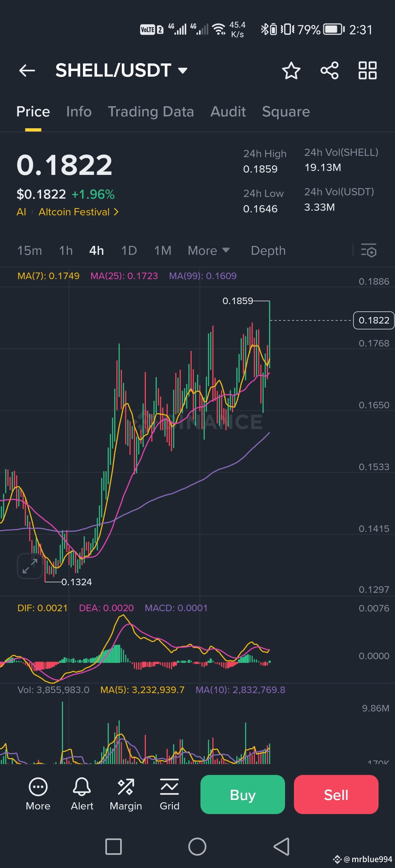Viewport: 395px width, 868px height.
Task: Open Margin trading icon
Action: point(126,794)
